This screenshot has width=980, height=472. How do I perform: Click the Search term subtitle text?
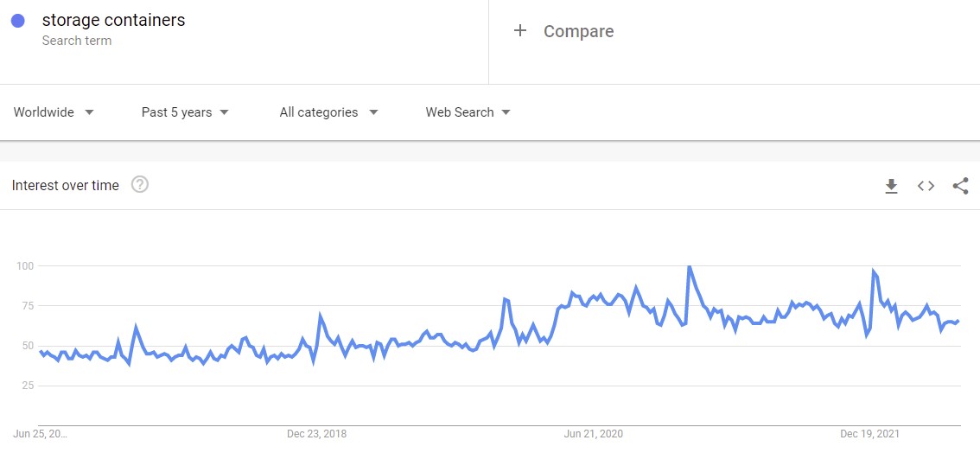pos(77,41)
